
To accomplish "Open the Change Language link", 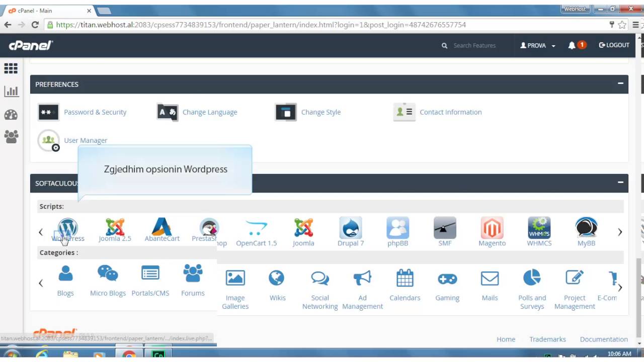I will [x=210, y=112].
